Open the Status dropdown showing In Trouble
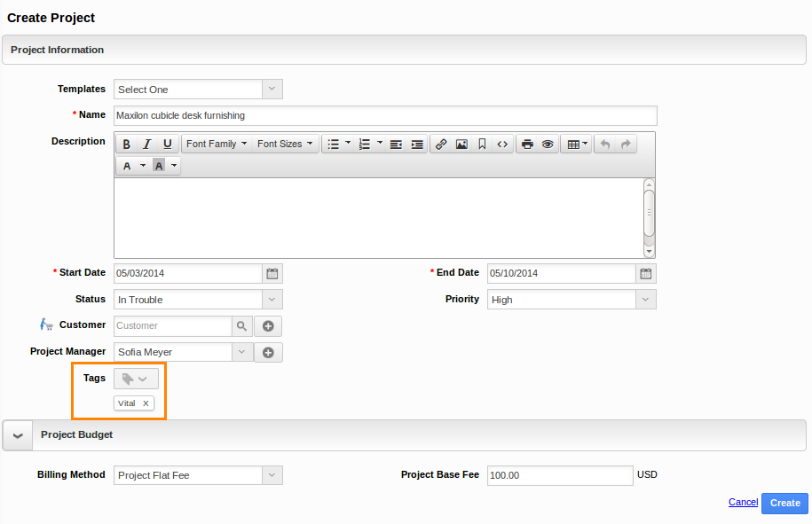This screenshot has width=812, height=524. coord(272,300)
